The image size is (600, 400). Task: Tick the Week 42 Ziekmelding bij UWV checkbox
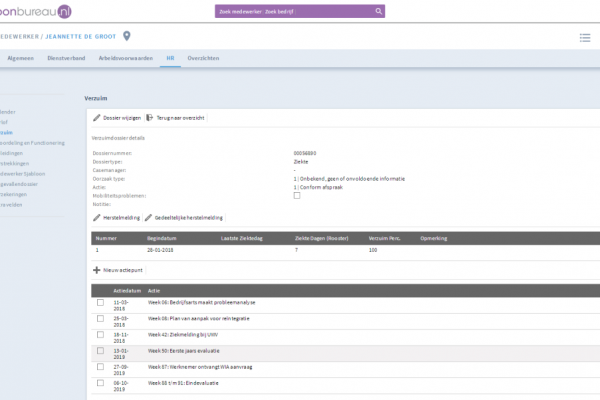click(100, 335)
